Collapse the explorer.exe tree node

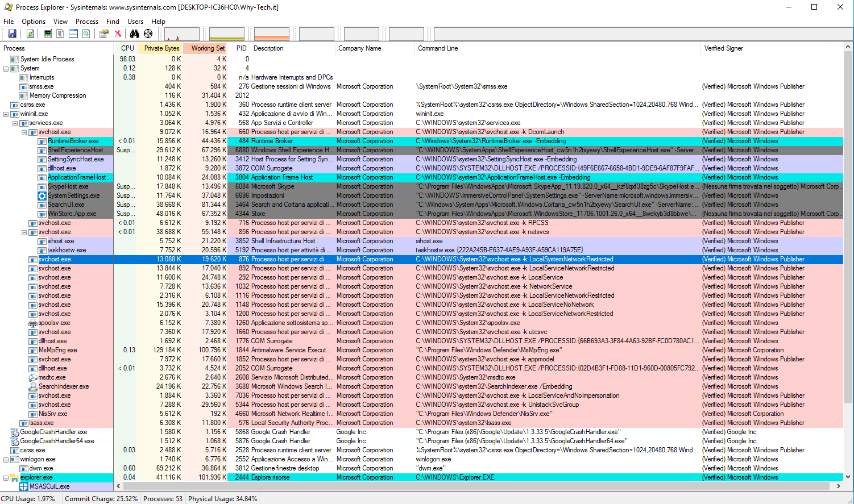[x=6, y=477]
